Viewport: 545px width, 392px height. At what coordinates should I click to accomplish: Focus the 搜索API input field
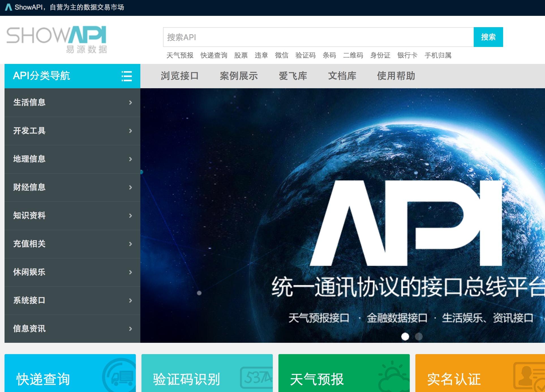tap(318, 37)
